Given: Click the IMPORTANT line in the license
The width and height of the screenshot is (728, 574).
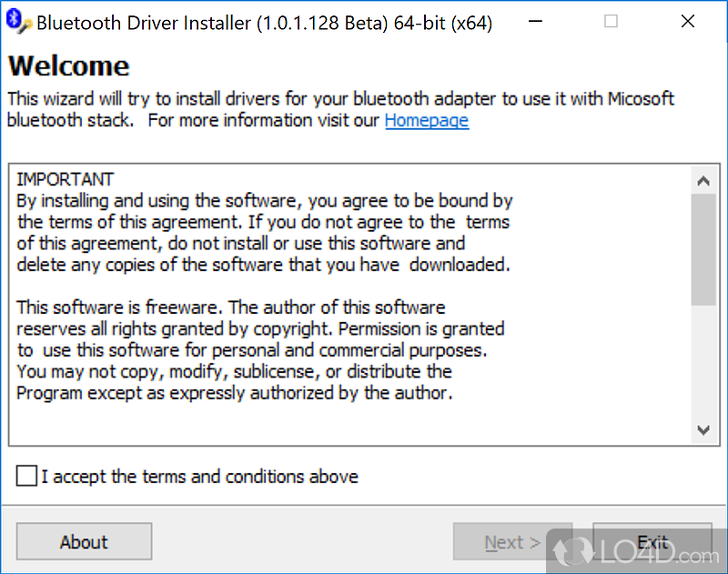Looking at the screenshot, I should point(65,179).
